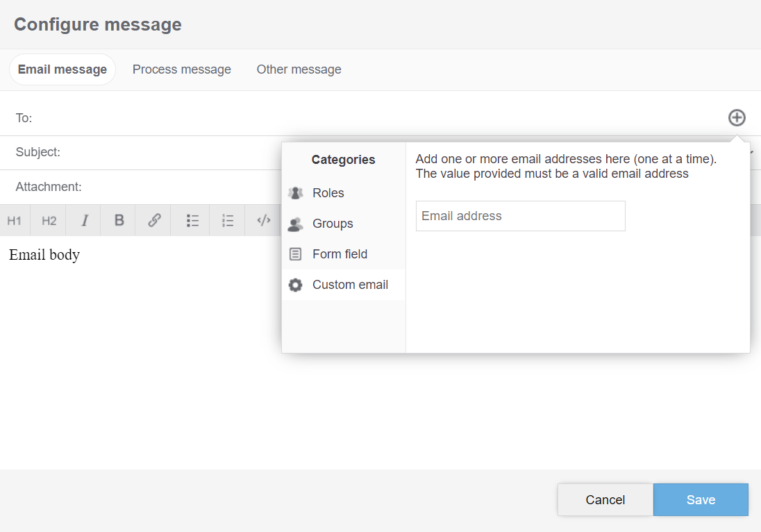Viewport: 761px width, 532px height.
Task: Insert a numbered list
Action: [228, 221]
